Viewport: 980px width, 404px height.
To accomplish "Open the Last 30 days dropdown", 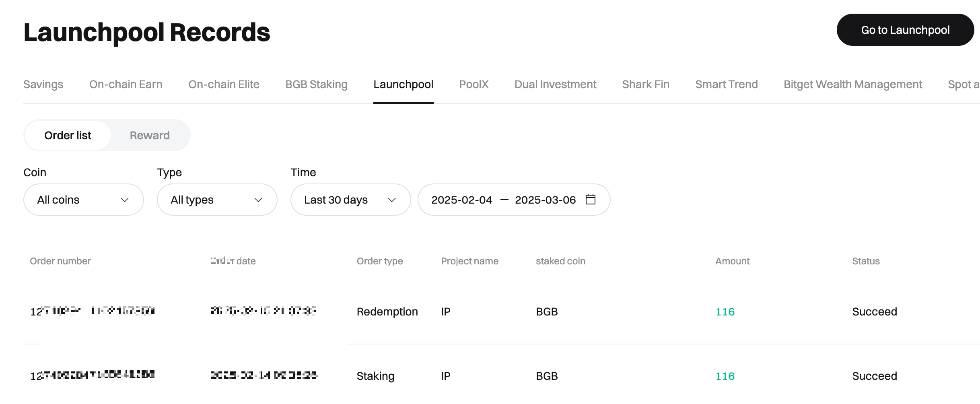I will (351, 200).
